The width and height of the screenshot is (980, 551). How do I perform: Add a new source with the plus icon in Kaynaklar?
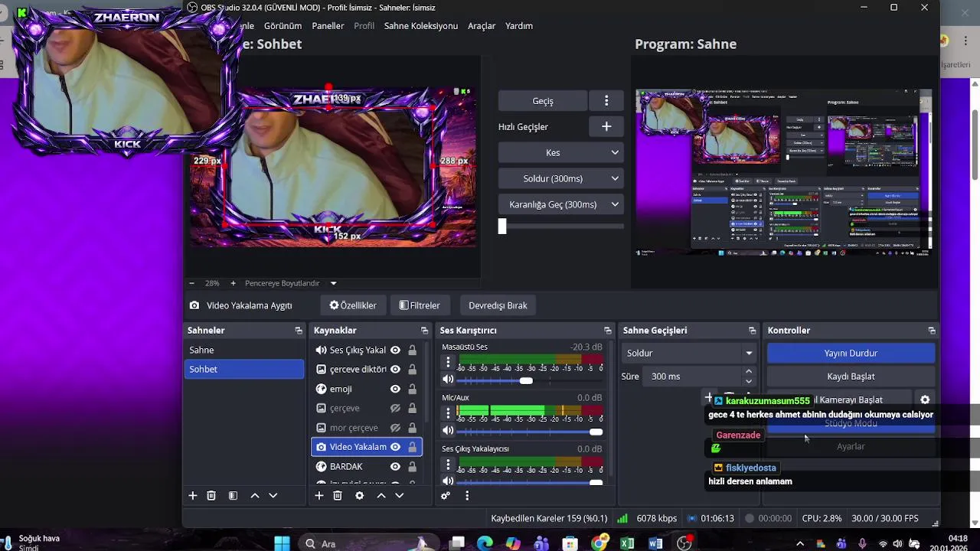tap(319, 496)
